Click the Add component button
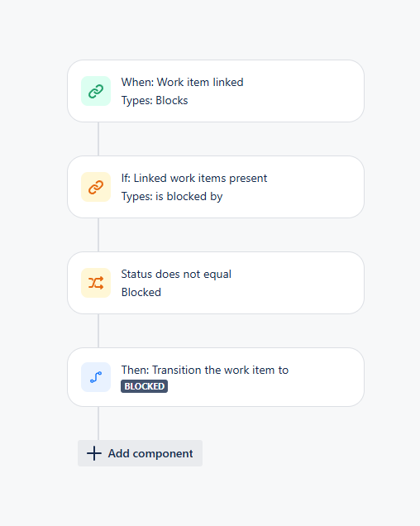The height and width of the screenshot is (526, 420). point(141,453)
